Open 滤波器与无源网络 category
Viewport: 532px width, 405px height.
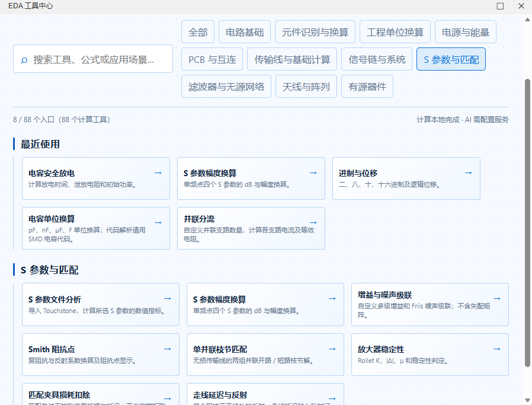(x=226, y=86)
